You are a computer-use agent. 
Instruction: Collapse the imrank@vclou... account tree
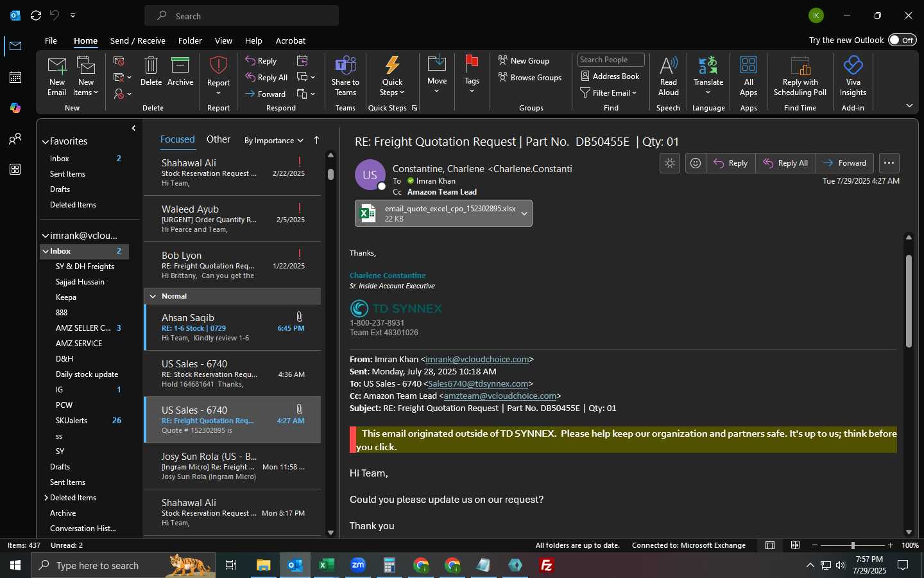pos(46,236)
